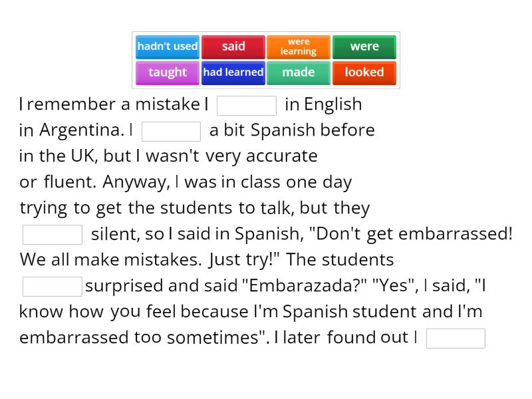Click the blank before "surprised and said"
532x399 pixels.
[53, 287]
